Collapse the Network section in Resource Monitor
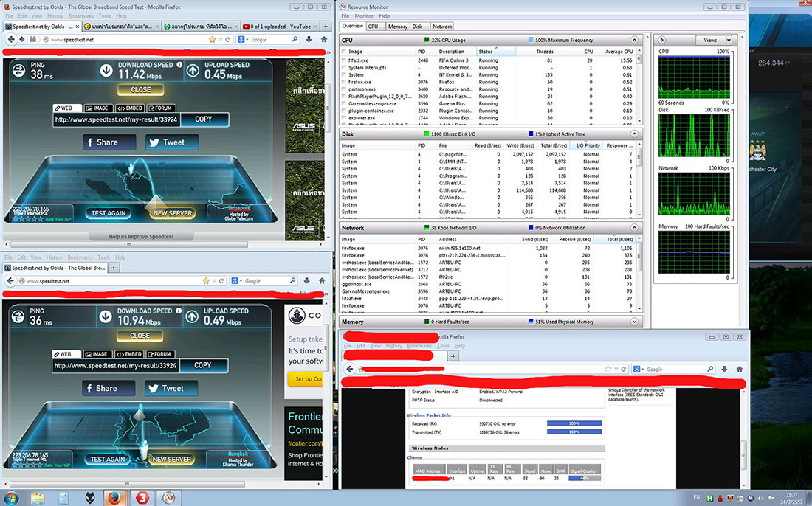The height and width of the screenshot is (506, 812). coord(634,228)
